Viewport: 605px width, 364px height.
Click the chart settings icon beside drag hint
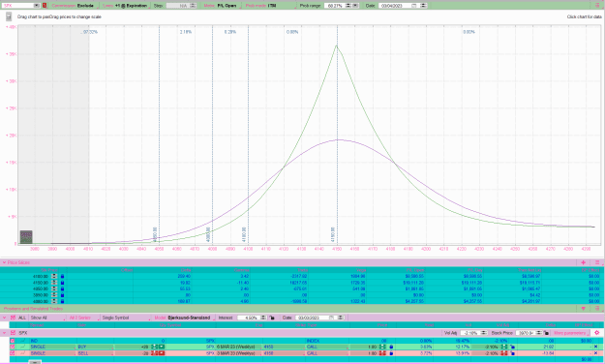(9, 16)
